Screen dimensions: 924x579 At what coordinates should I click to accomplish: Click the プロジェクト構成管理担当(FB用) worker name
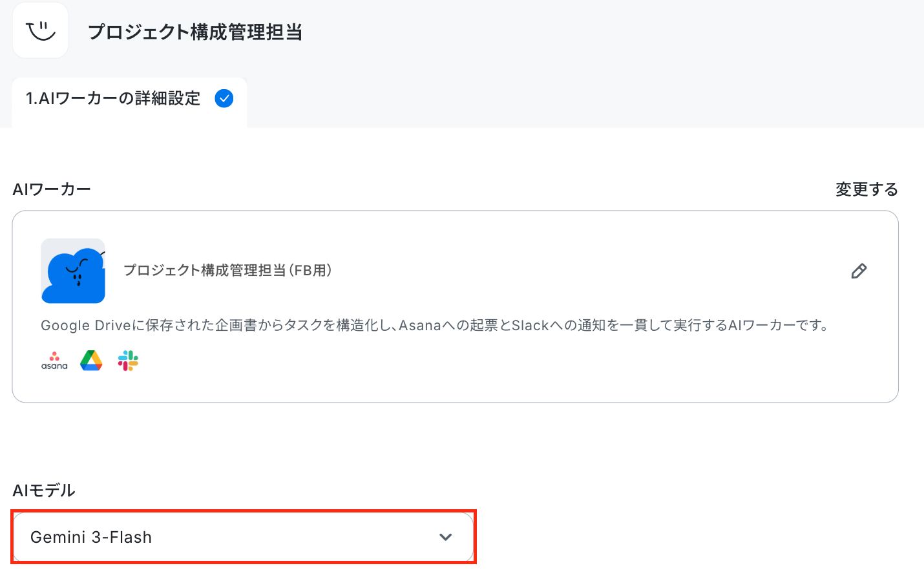227,270
